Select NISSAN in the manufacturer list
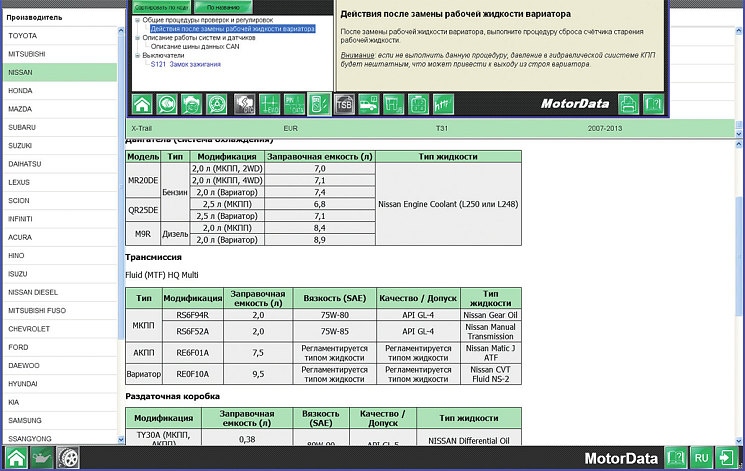 tap(60, 72)
